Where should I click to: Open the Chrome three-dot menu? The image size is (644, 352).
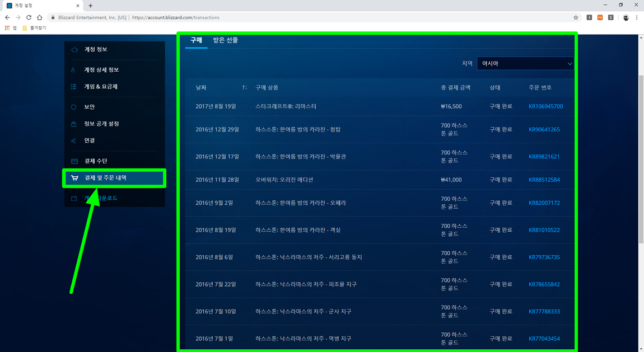pyautogui.click(x=637, y=18)
